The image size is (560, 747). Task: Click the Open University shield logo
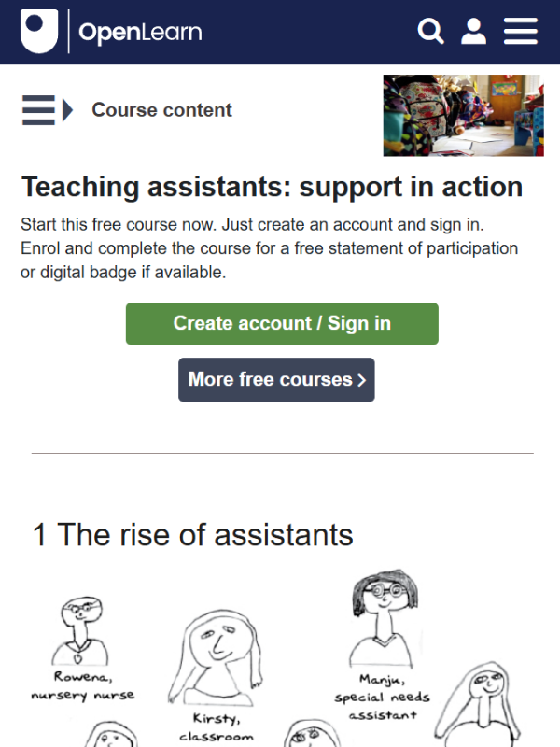click(39, 32)
